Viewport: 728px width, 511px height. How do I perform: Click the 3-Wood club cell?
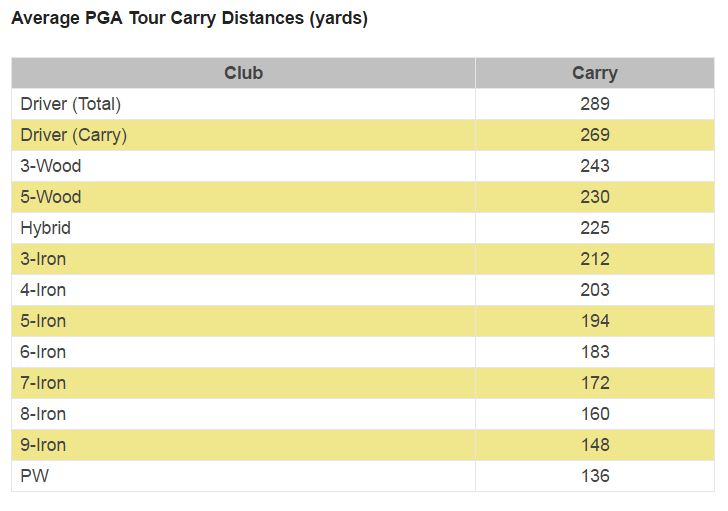pos(51,166)
